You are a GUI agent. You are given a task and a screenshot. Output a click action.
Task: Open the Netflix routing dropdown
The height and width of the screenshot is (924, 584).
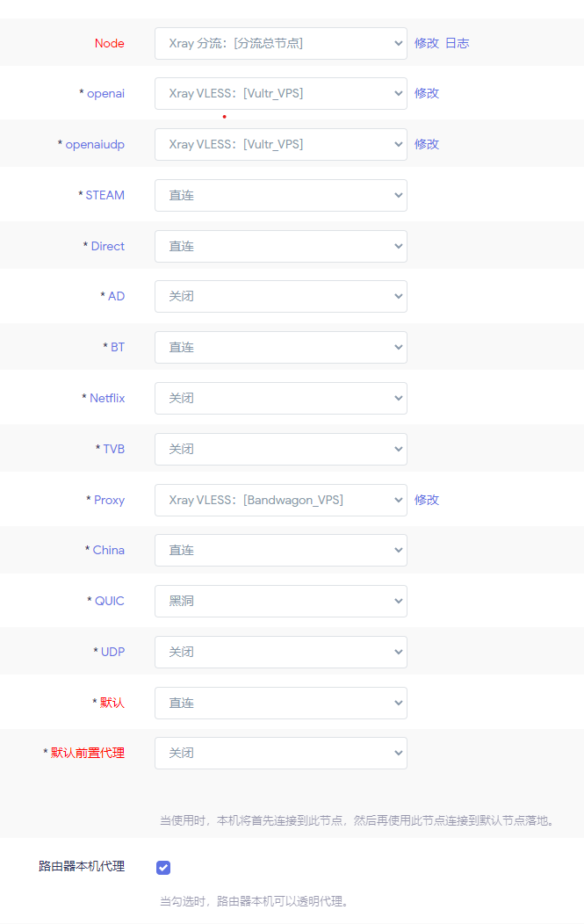(x=280, y=398)
